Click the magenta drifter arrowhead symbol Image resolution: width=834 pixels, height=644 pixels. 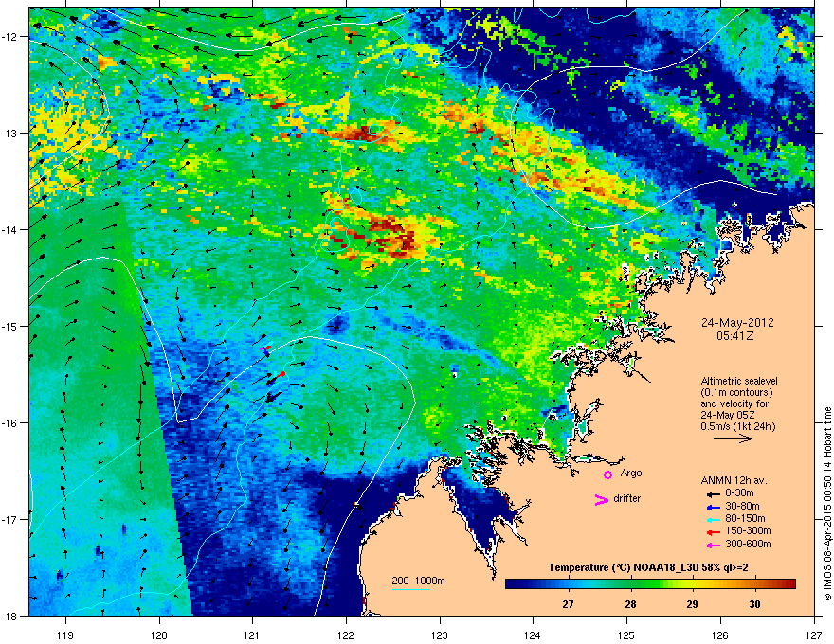click(601, 499)
